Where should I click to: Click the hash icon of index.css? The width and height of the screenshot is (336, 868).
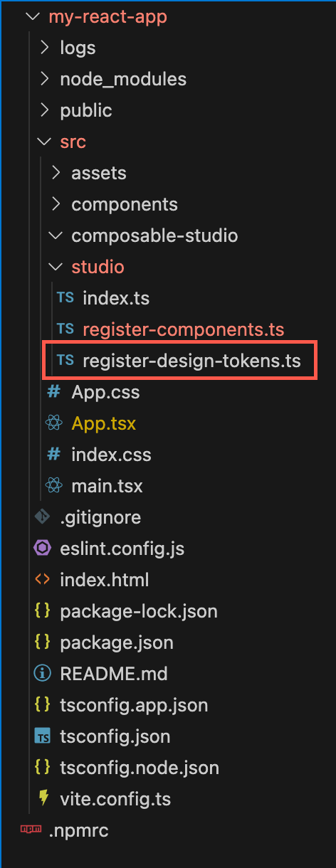tap(53, 455)
